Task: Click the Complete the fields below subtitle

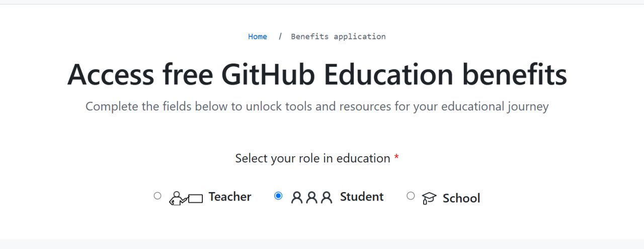Action: [x=317, y=107]
